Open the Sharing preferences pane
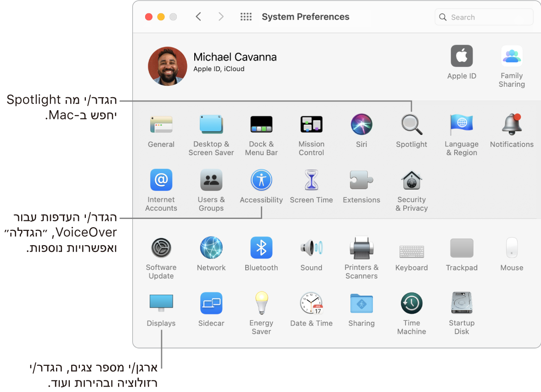541x392 pixels. point(361,303)
